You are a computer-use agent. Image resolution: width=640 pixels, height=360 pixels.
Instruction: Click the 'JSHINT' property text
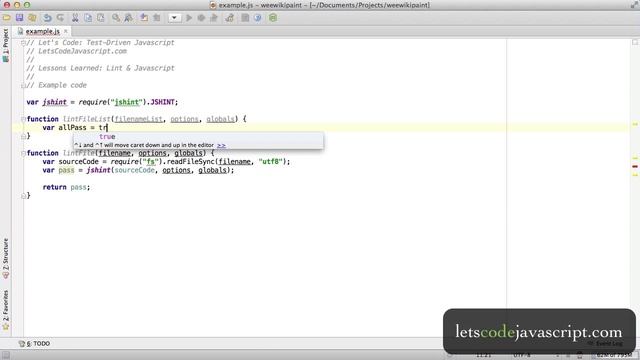162,102
